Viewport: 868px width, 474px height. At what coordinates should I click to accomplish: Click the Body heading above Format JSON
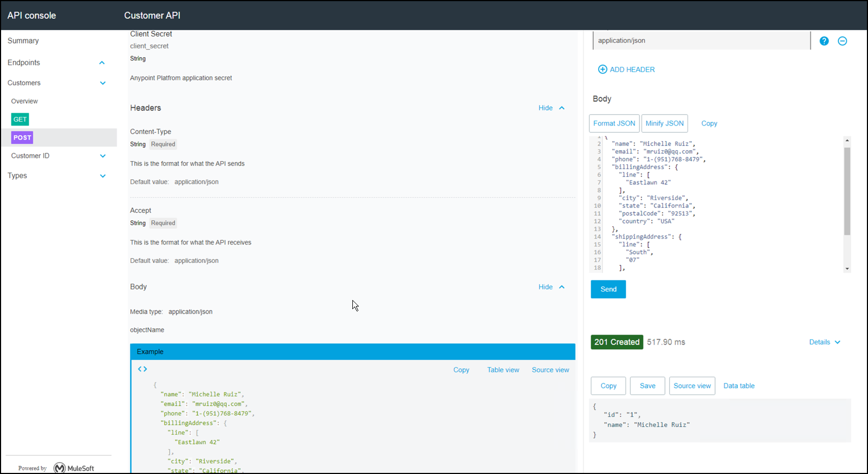point(602,99)
